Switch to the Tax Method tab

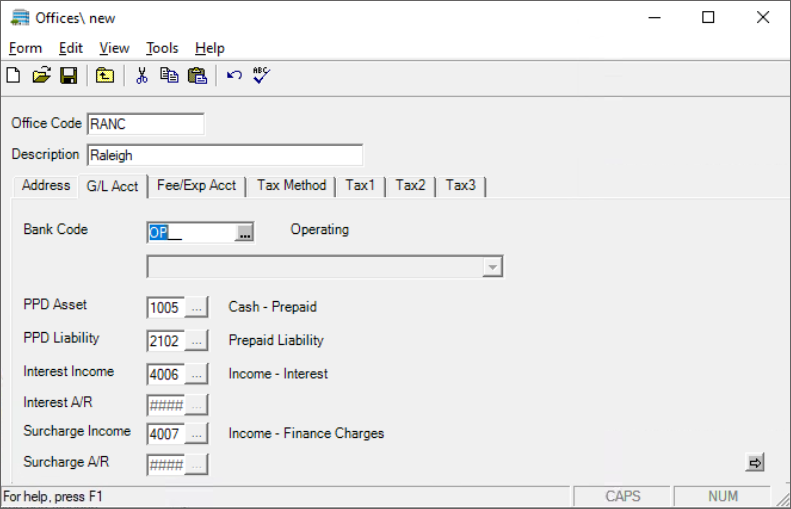click(x=291, y=186)
